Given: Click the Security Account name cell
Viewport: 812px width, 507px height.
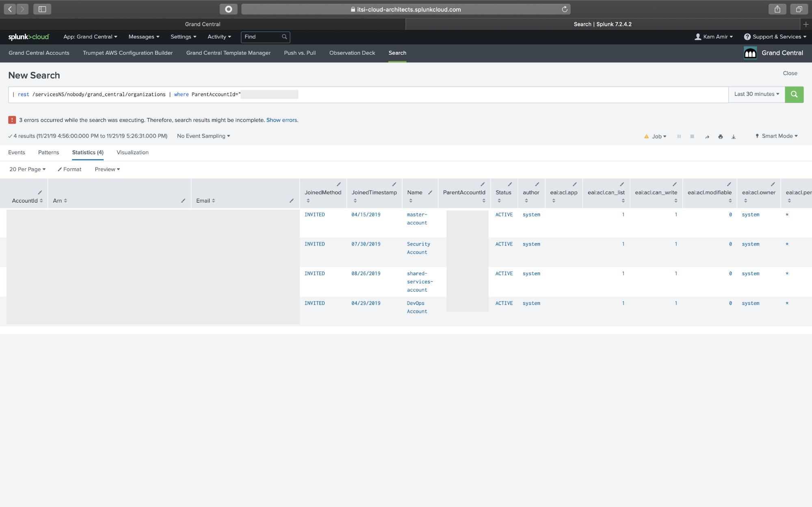Looking at the screenshot, I should click(418, 248).
